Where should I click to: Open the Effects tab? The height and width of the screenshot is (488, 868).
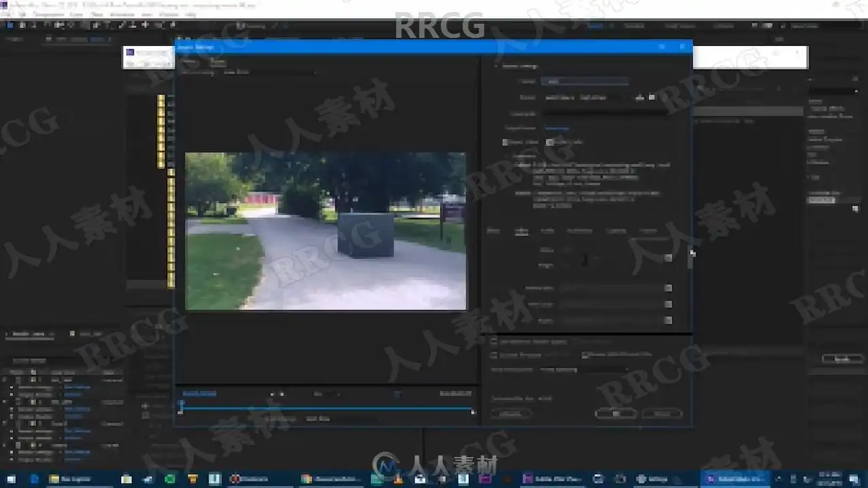(493, 231)
